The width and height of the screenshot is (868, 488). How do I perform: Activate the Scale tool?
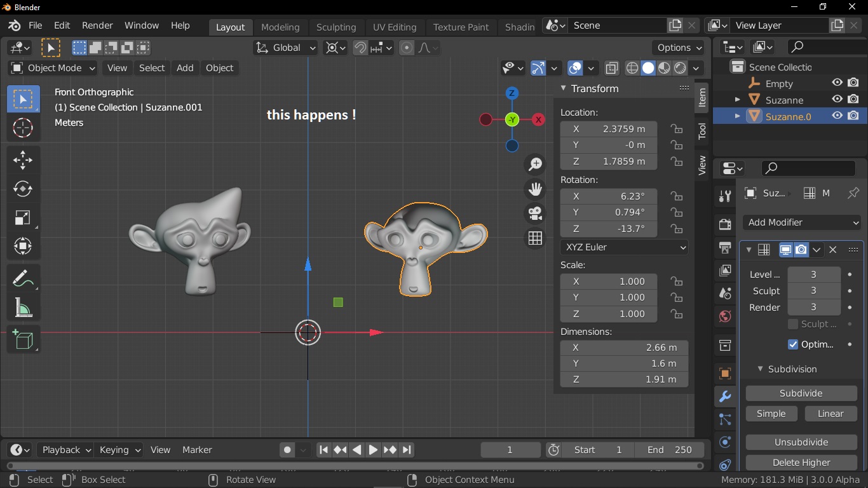(23, 217)
